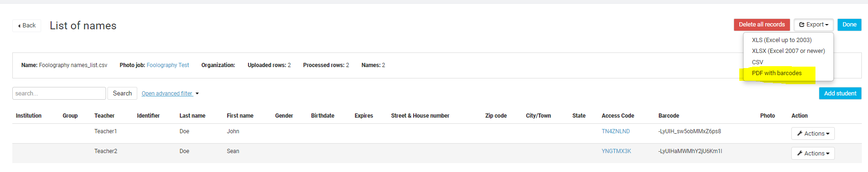Click barcode -LyUIHaMWMhY2jU6Km1I
Screen dimensions: 868x172
point(690,151)
